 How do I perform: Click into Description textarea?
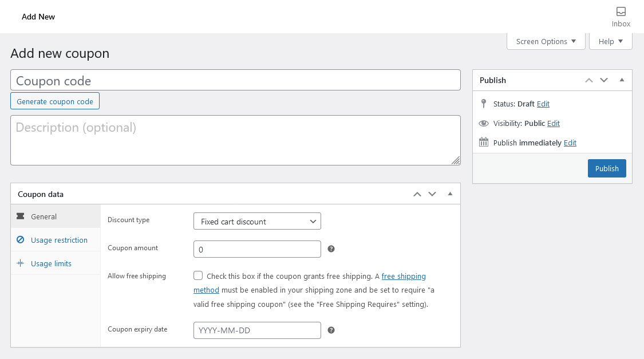pyautogui.click(x=235, y=140)
